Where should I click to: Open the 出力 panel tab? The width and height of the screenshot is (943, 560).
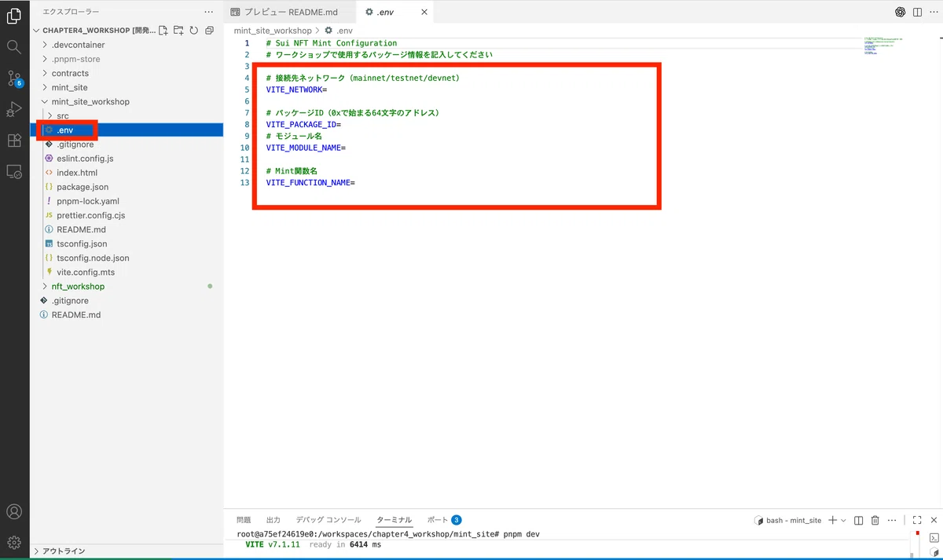pyautogui.click(x=273, y=520)
